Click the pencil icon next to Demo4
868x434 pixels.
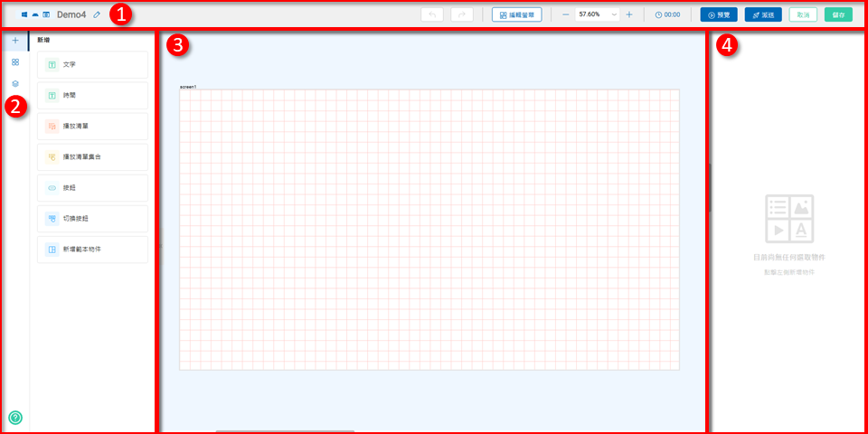97,15
